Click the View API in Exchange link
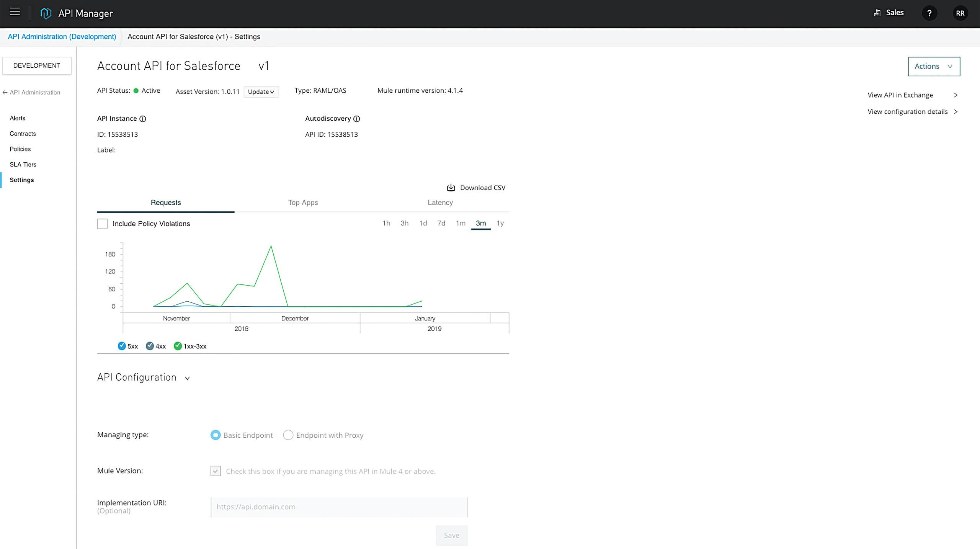Screen dimensions: 980x549 900,95
